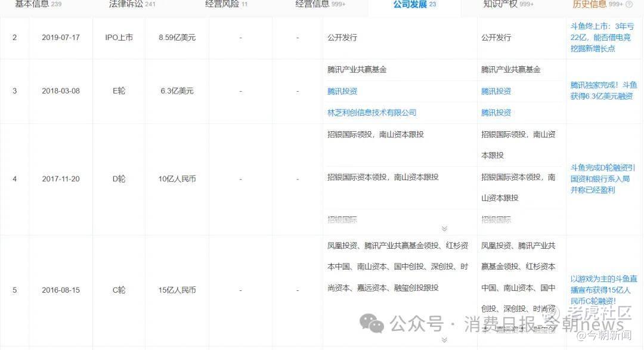Open the 经营信息 tab

pos(320,4)
